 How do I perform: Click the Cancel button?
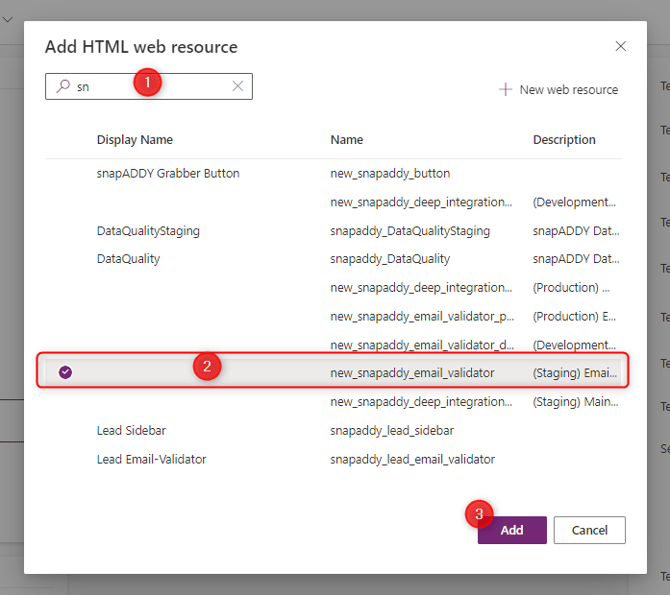[589, 530]
